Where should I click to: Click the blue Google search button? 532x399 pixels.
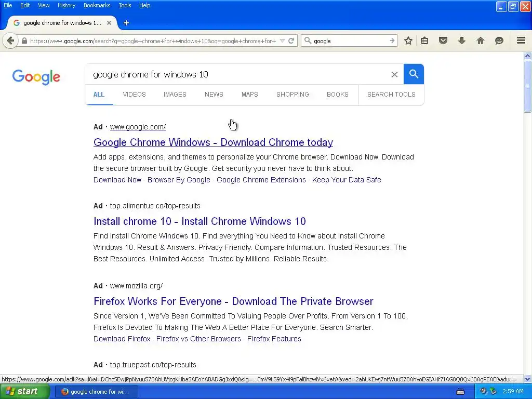tap(414, 74)
